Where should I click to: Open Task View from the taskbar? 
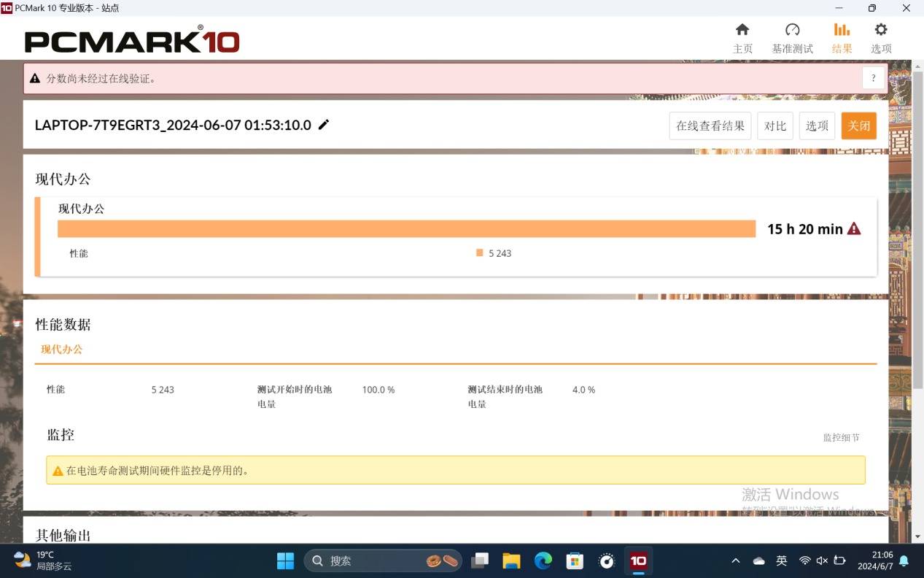point(479,560)
